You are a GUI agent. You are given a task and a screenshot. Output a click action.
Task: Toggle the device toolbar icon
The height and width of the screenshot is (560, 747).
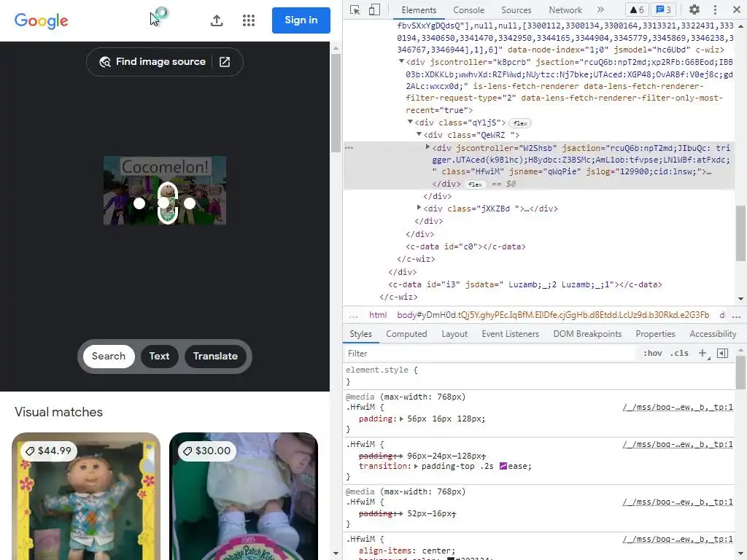pyautogui.click(x=374, y=10)
